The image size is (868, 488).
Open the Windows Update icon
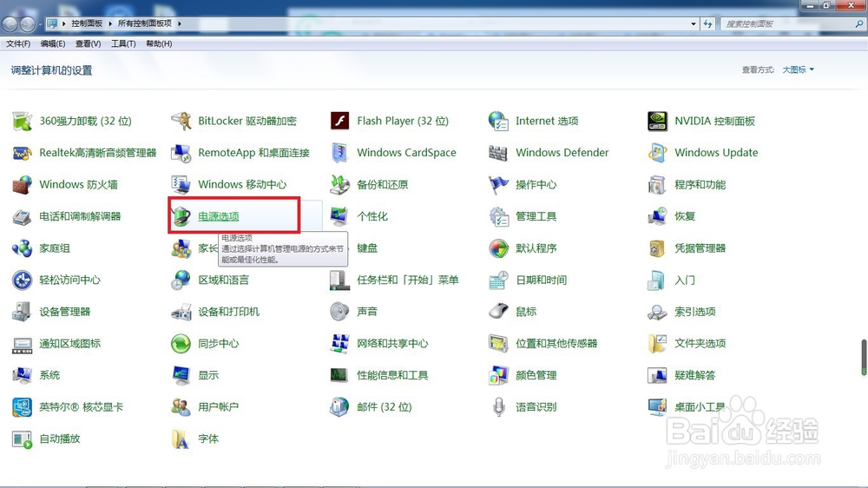(x=657, y=153)
